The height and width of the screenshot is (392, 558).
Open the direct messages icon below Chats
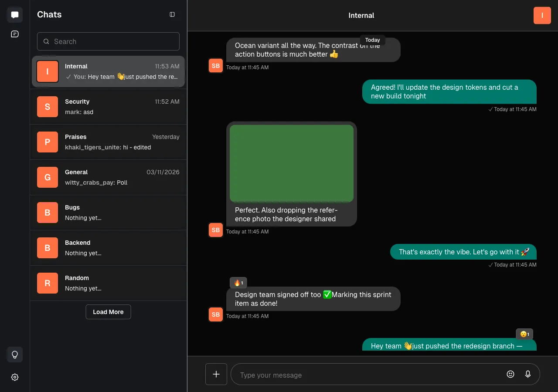click(x=14, y=34)
